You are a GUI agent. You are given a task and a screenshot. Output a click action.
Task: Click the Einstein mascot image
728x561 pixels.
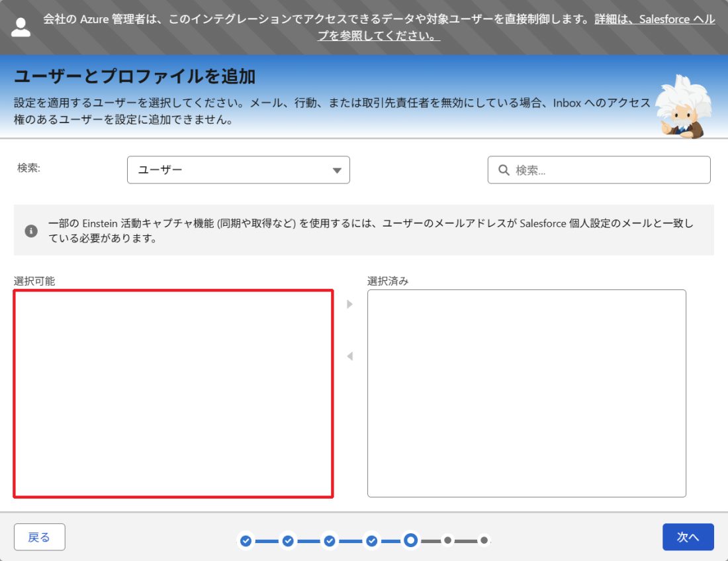683,107
